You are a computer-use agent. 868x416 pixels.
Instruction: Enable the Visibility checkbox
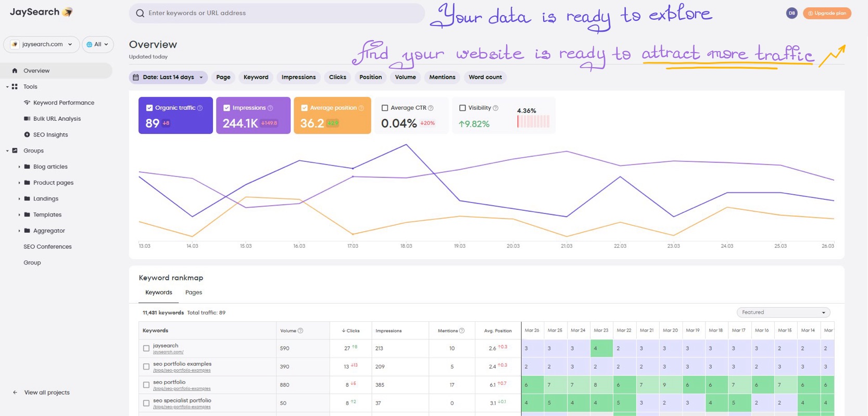462,108
